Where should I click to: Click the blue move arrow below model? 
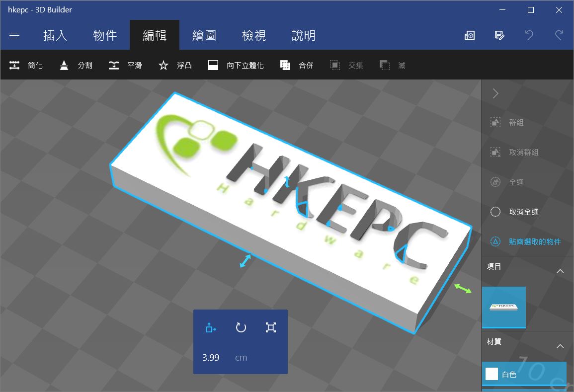(246, 261)
